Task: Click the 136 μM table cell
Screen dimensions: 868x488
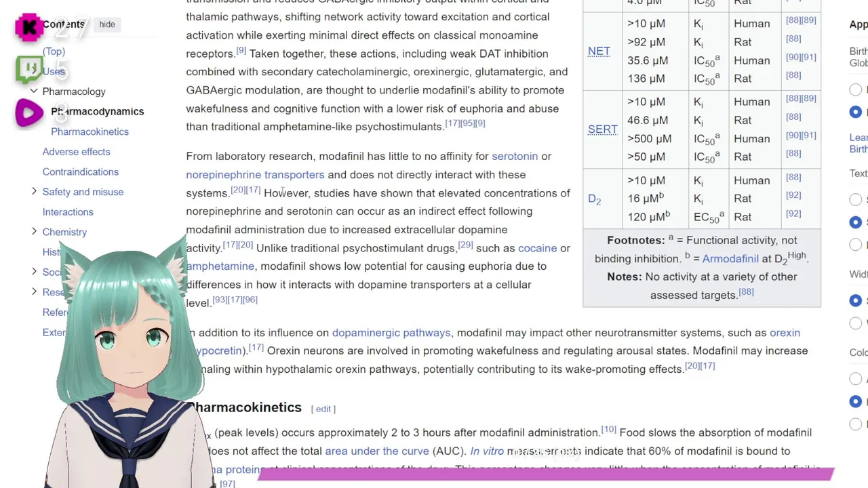Action: click(646, 79)
